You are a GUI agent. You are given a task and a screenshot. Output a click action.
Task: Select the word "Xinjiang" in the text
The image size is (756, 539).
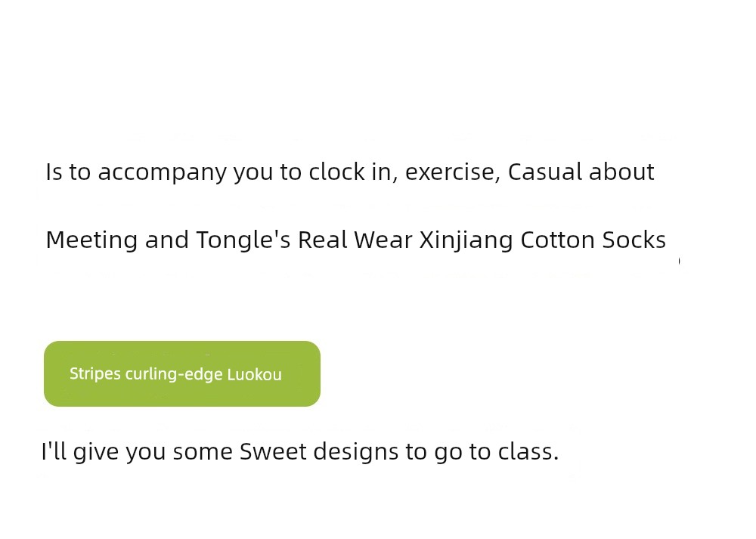(x=466, y=240)
